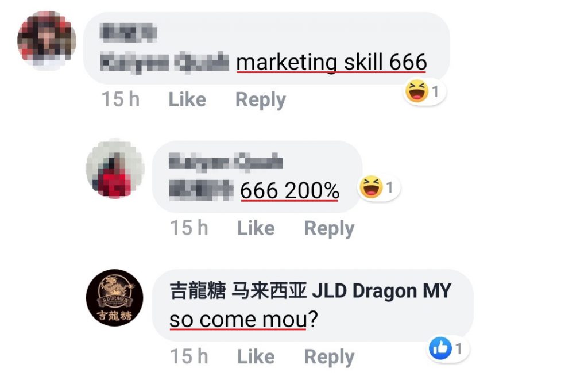Click the blurred author name on top comment
Viewport: 588px width, 376px height.
(x=128, y=32)
